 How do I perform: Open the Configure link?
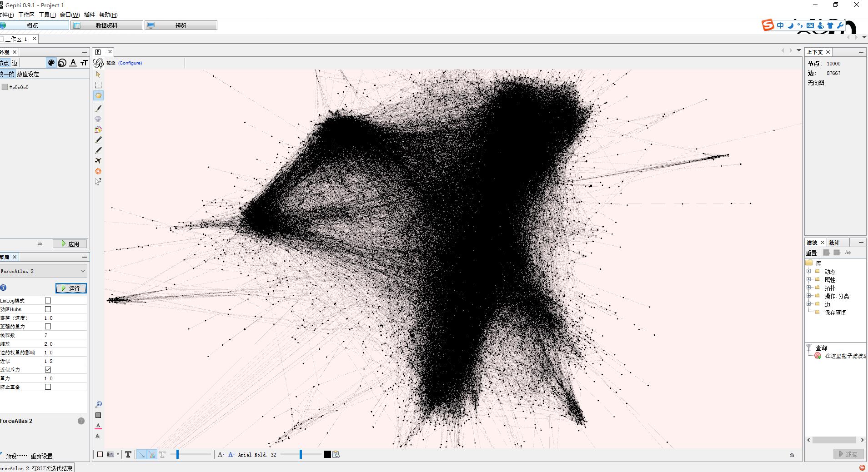tap(130, 63)
